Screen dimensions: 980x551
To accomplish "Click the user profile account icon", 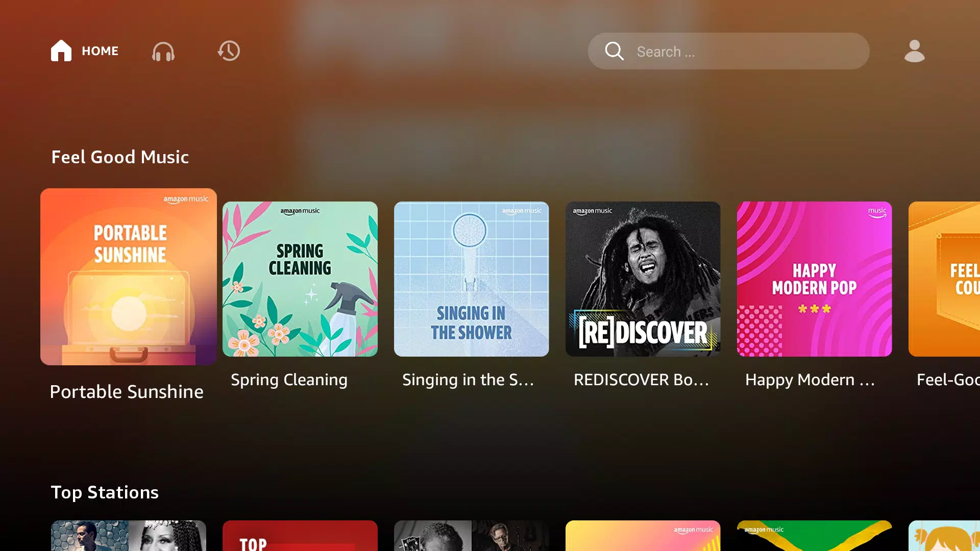I will [x=913, y=51].
